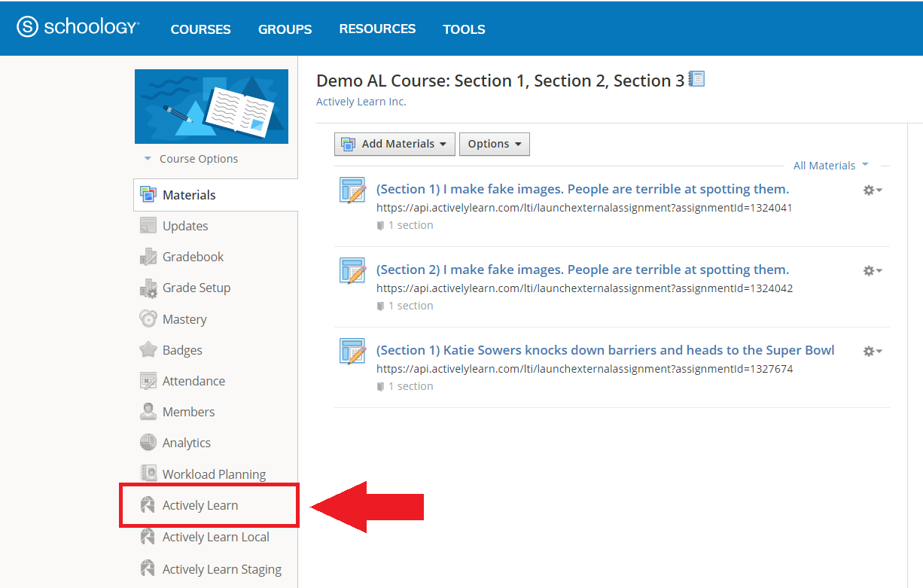Open the GROUPS menu

[285, 29]
